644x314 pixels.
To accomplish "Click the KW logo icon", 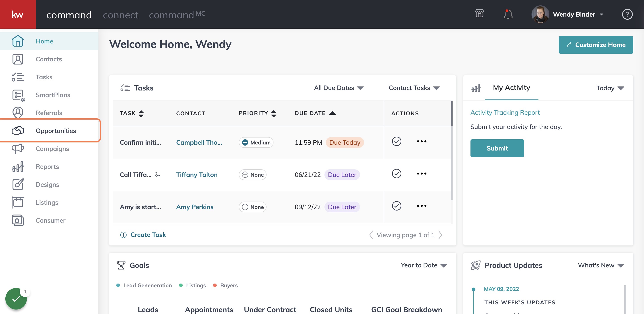I will point(18,14).
